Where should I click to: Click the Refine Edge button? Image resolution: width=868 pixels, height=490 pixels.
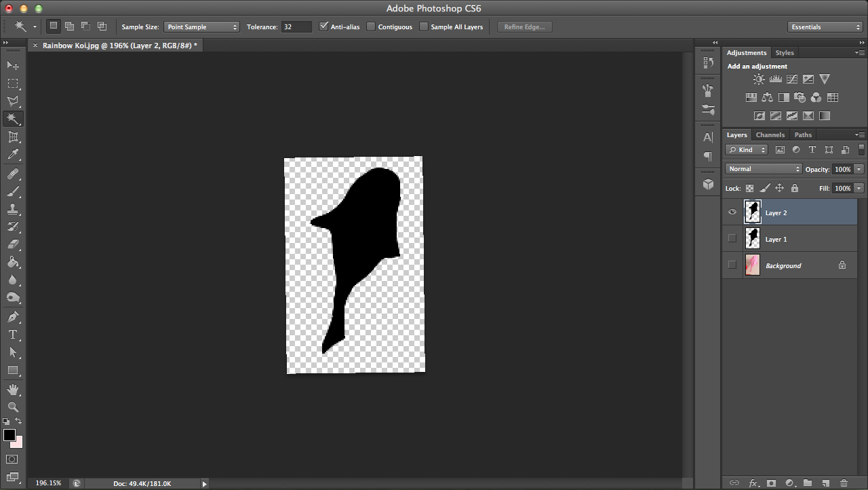[x=524, y=26]
